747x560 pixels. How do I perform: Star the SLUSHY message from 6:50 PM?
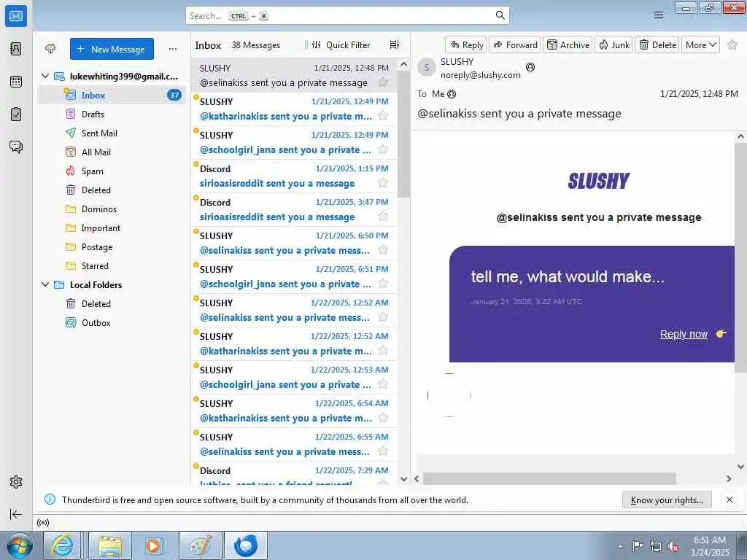[x=382, y=250]
